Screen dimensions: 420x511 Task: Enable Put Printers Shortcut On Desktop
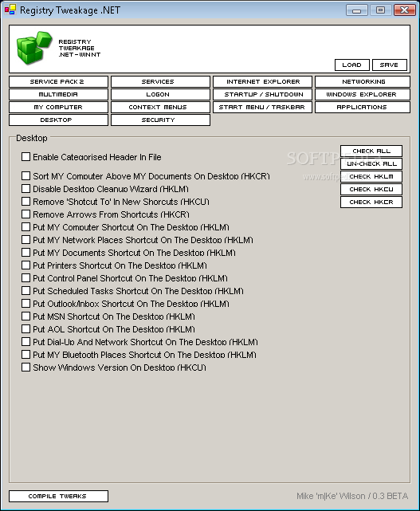coord(26,265)
